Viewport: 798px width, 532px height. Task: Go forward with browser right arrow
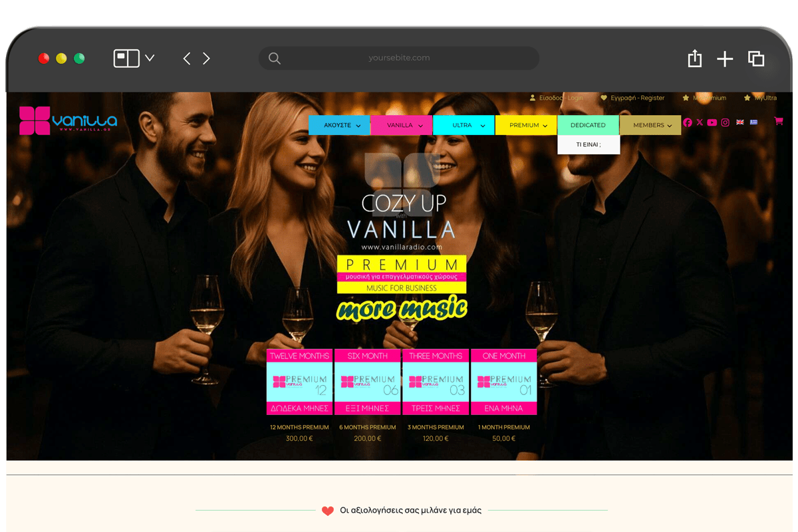pos(206,59)
